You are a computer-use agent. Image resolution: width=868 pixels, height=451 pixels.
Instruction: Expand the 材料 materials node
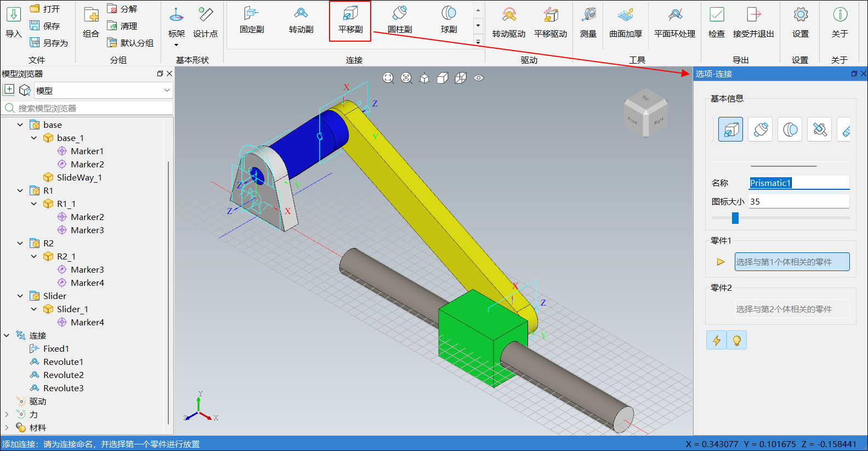click(7, 427)
